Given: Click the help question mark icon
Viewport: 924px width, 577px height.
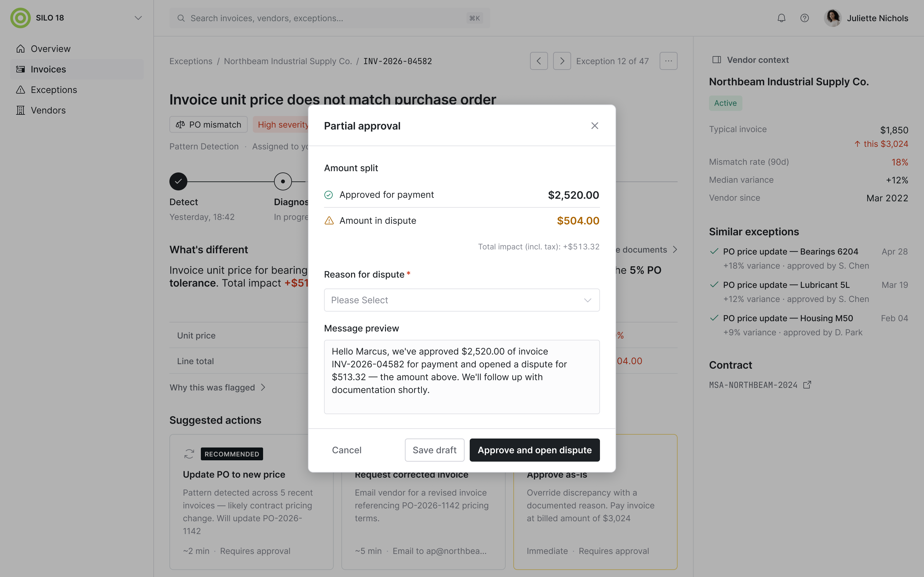Looking at the screenshot, I should click(805, 18).
